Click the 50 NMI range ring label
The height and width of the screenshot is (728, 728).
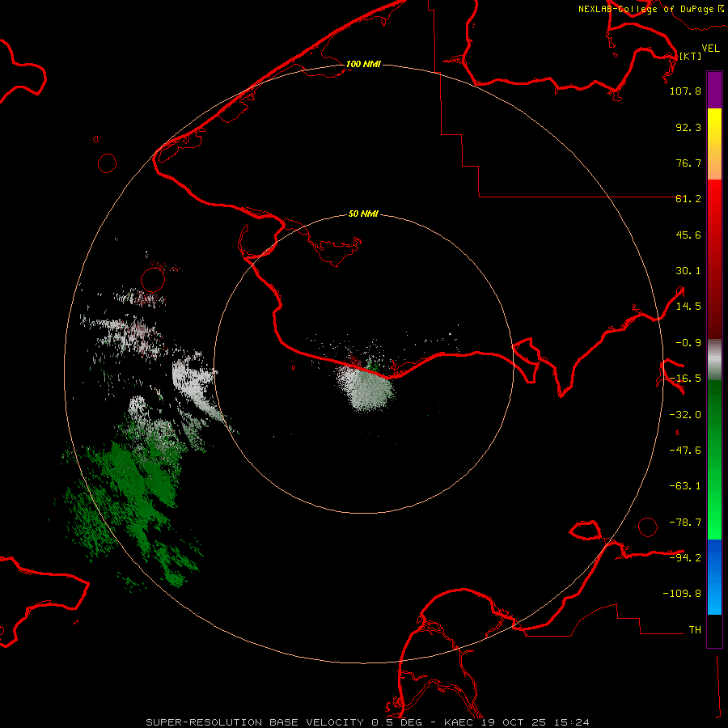point(363,214)
